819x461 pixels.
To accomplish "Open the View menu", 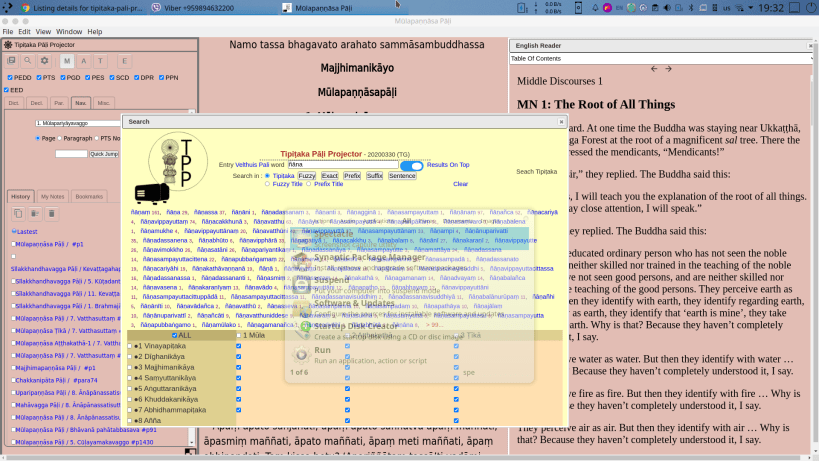I will (43, 32).
